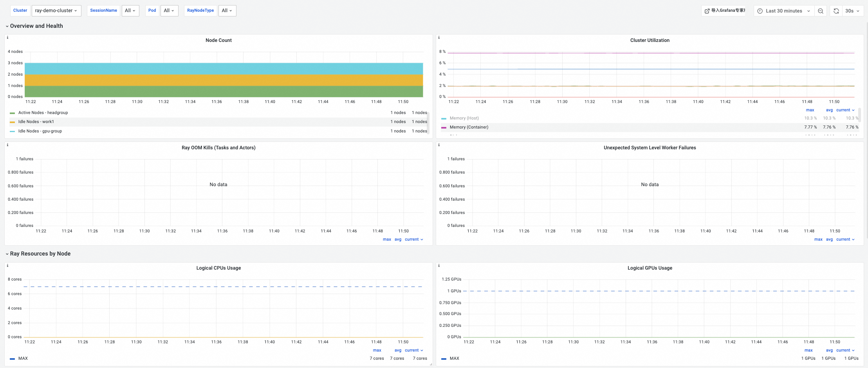Image resolution: width=868 pixels, height=368 pixels.
Task: Open the Cluster dropdown ray-demo-cluster
Action: (x=56, y=11)
